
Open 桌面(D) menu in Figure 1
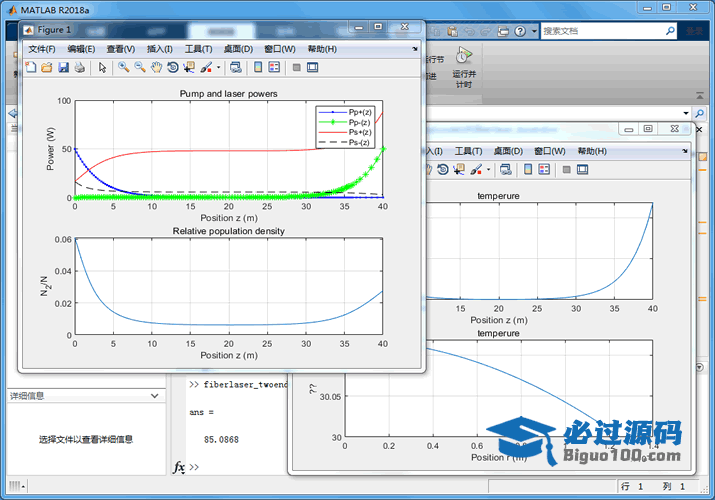[x=238, y=49]
